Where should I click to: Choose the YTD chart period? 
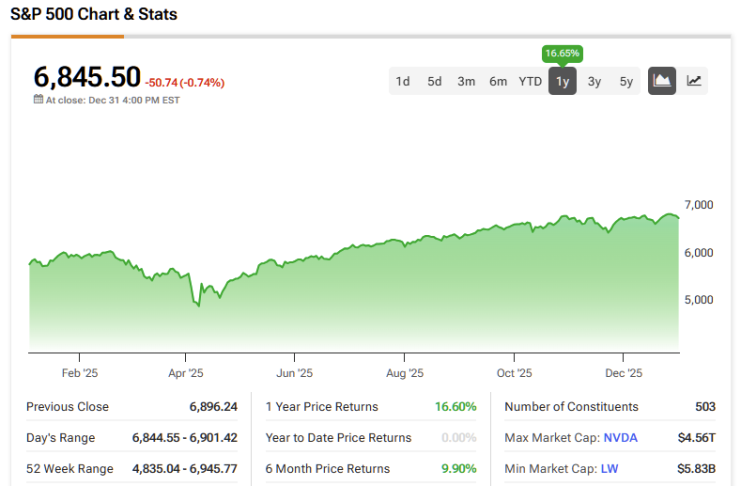tap(530, 81)
